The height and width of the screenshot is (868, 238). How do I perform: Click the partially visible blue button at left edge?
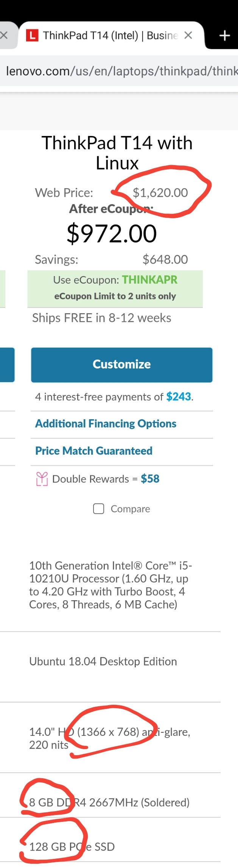tap(7, 365)
